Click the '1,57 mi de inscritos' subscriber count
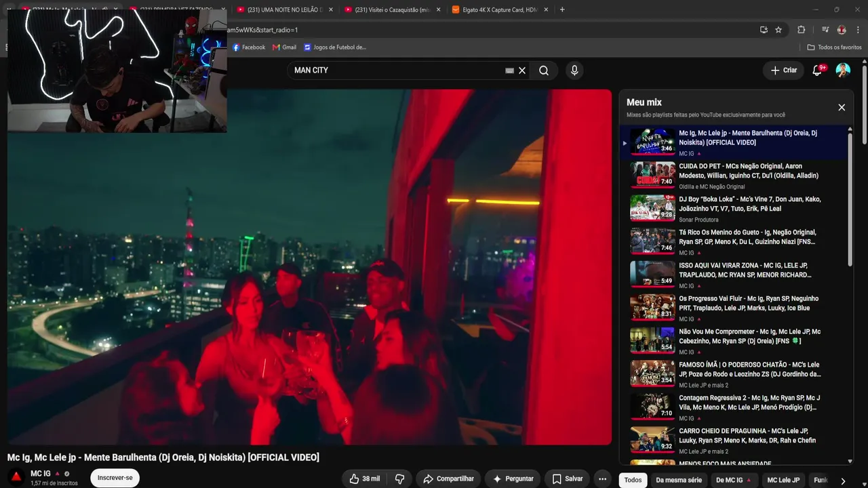The height and width of the screenshot is (488, 868). pyautogui.click(x=54, y=483)
